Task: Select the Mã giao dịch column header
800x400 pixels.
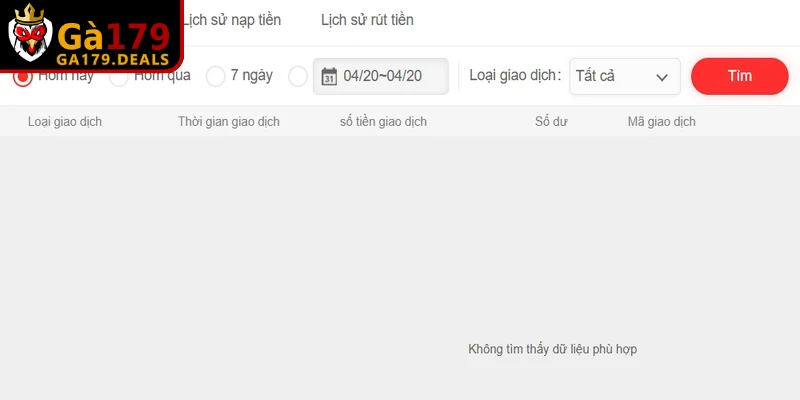Action: pyautogui.click(x=661, y=122)
